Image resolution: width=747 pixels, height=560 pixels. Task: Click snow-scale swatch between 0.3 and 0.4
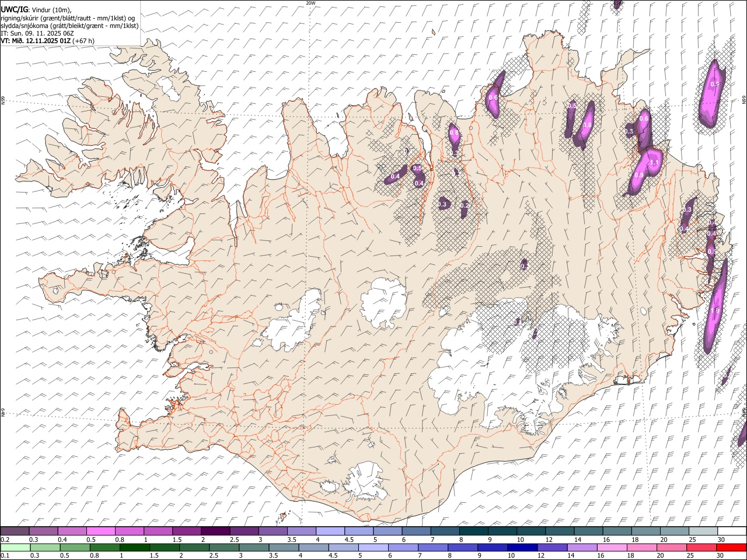[x=44, y=531]
